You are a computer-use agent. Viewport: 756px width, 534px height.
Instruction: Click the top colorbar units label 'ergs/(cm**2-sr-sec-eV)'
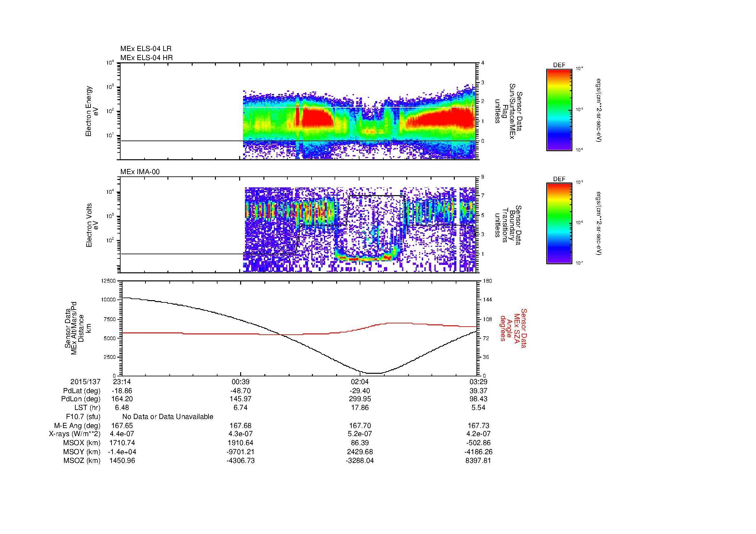[x=599, y=110]
